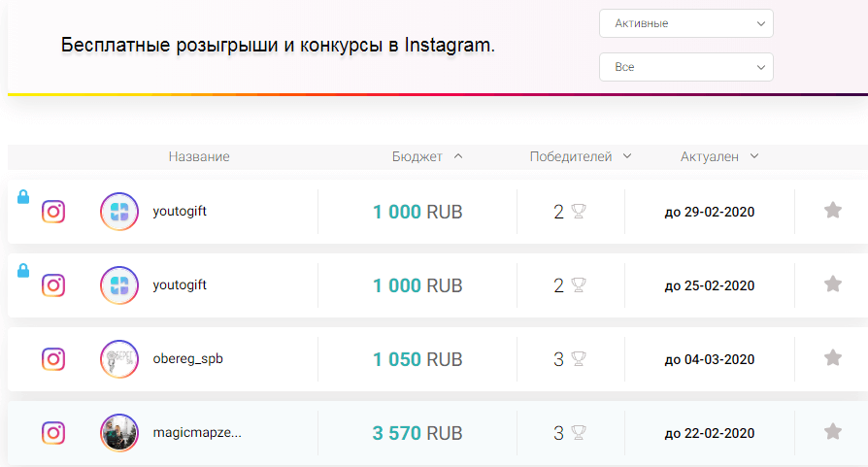The image size is (868, 467).
Task: Click Instagram icon in 29-02-2020 youtogift row
Action: (x=53, y=212)
